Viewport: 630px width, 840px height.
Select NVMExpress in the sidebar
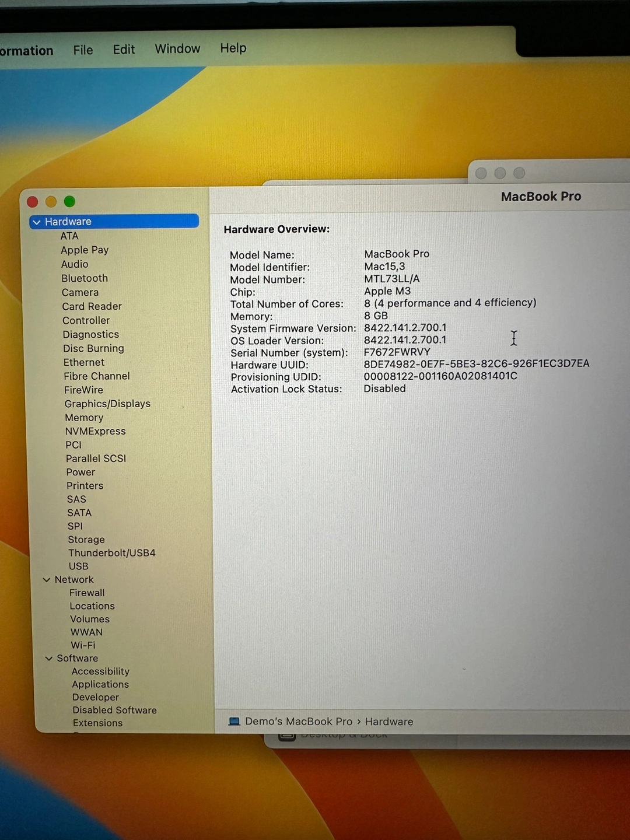point(96,431)
